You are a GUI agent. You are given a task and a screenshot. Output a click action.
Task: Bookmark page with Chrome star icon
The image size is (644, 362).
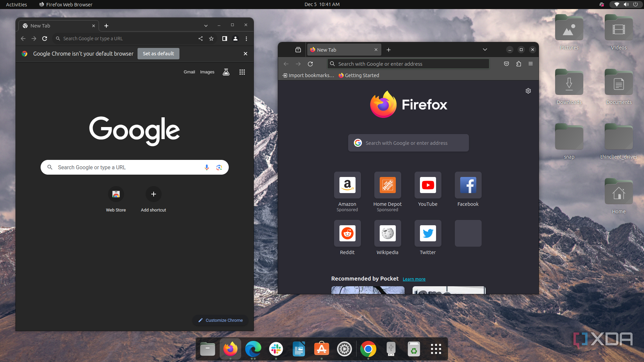tap(211, 39)
